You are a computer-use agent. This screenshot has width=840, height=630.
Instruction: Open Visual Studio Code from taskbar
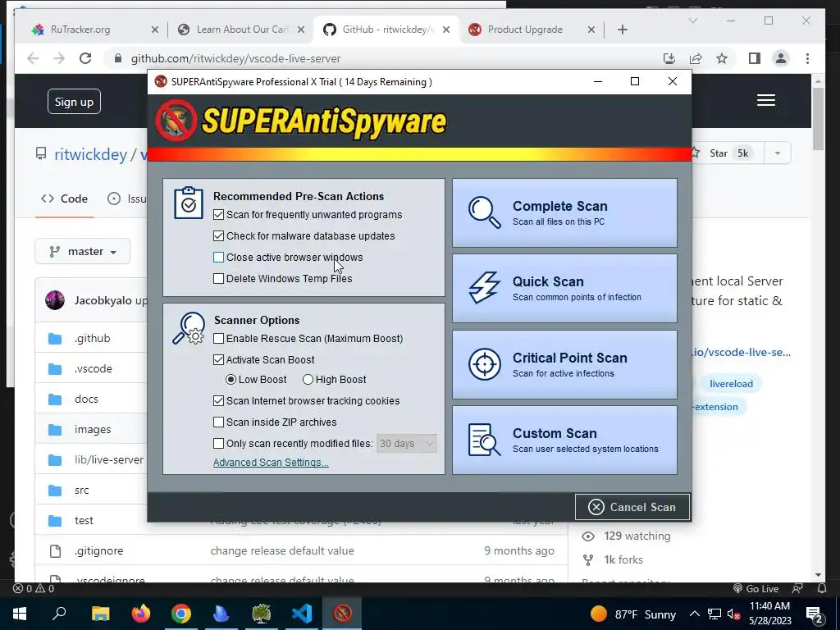302,614
